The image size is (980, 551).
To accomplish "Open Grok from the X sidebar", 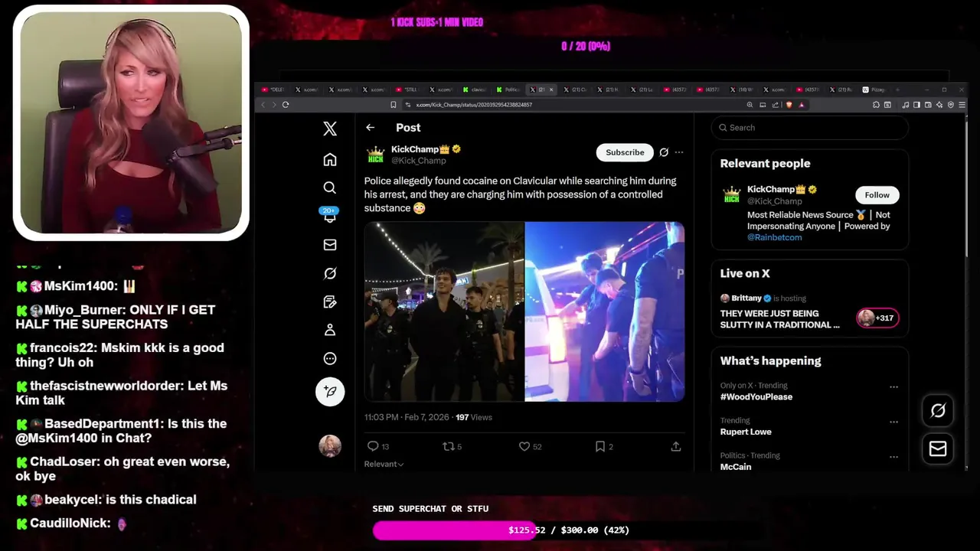I will 330,273.
